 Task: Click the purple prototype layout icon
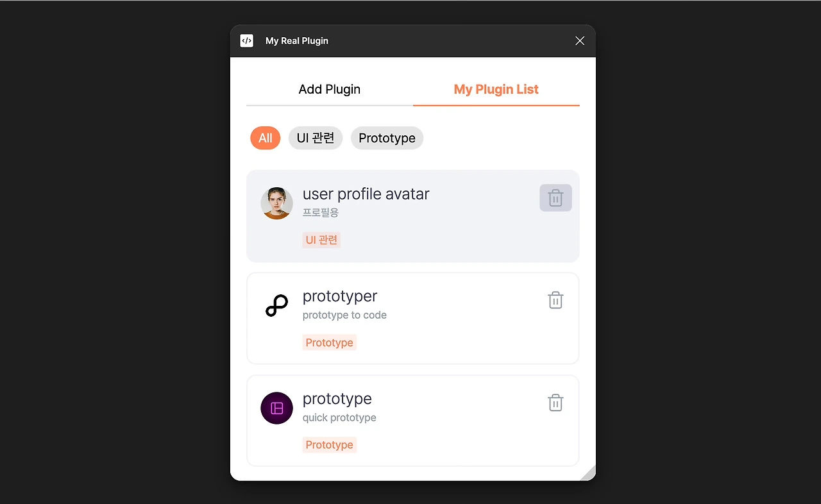coord(277,408)
